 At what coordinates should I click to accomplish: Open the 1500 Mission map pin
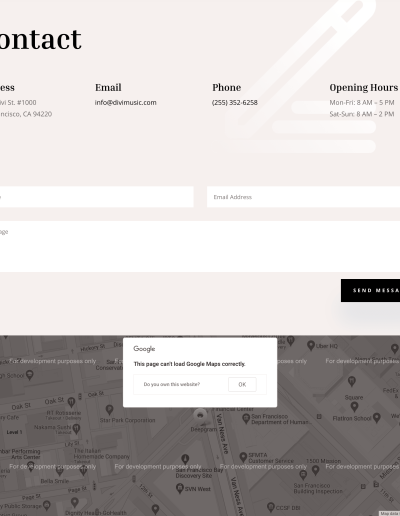pyautogui.click(x=315, y=470)
